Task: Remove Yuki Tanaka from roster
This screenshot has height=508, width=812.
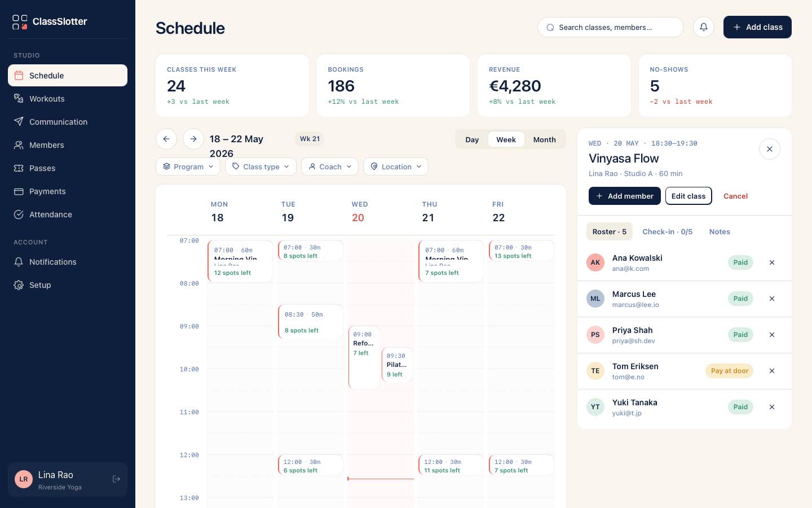Action: click(772, 407)
